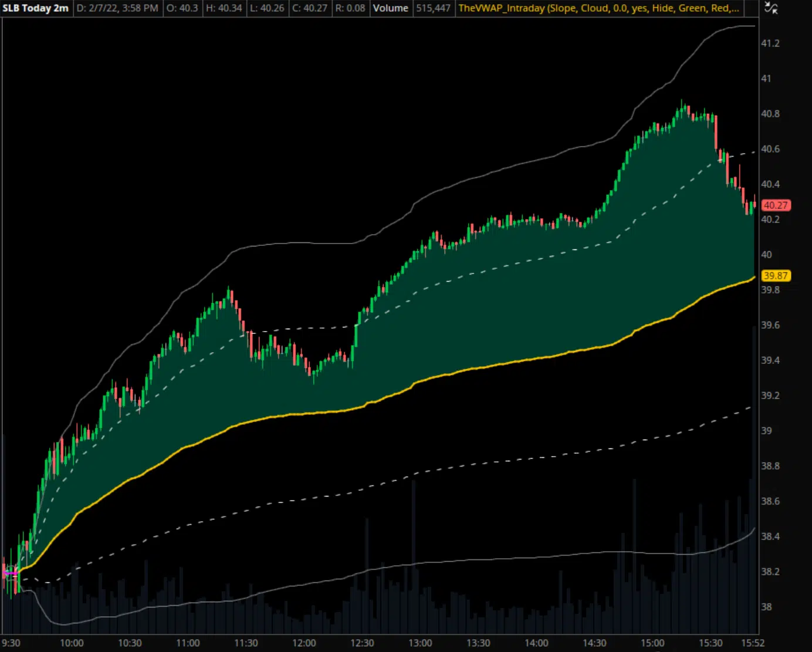Select the Volume study label
Screen dimensions: 812x652
[391, 8]
